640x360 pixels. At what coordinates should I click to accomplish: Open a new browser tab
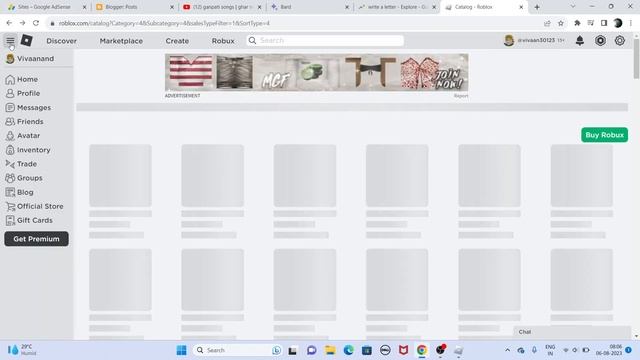point(537,7)
